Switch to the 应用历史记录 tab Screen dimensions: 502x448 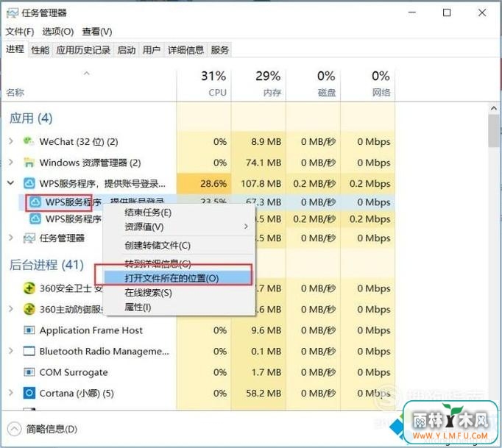coord(83,50)
